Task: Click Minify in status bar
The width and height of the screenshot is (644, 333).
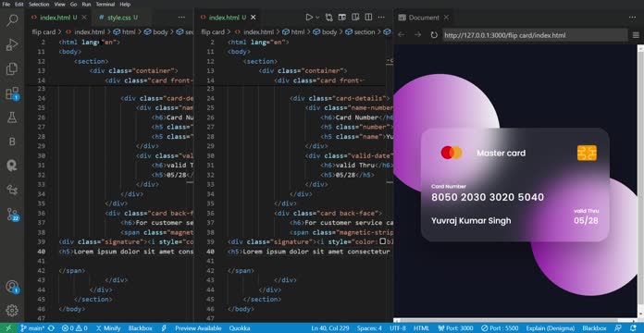Action: (108, 328)
